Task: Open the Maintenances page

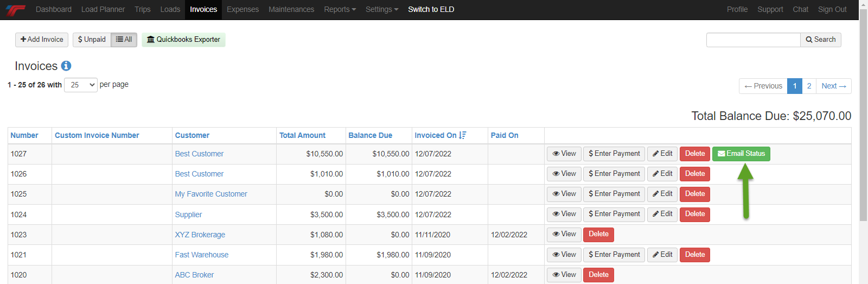Action: tap(291, 9)
